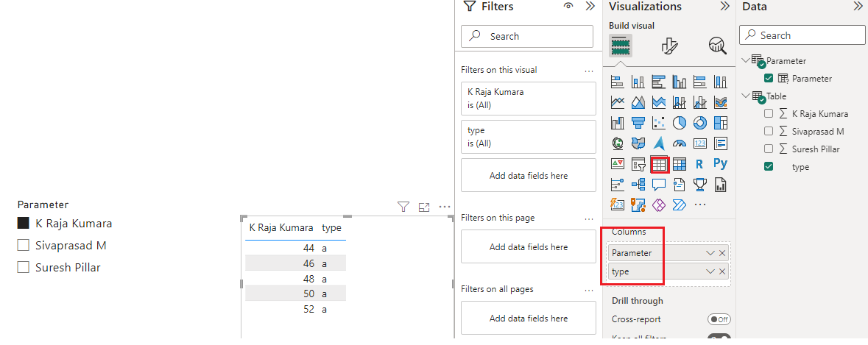Select the Ribbon chart visual
Viewport: 868px width, 345px height.
[720, 103]
